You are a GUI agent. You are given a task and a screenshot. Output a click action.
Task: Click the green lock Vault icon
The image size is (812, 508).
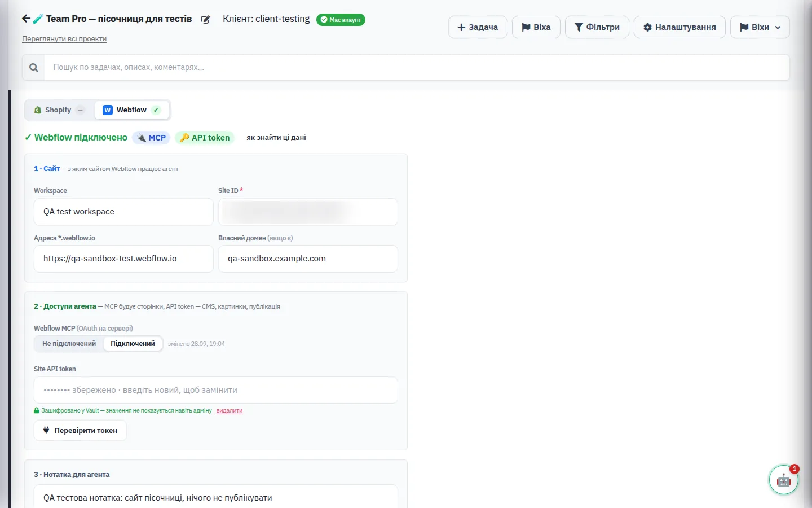point(37,411)
